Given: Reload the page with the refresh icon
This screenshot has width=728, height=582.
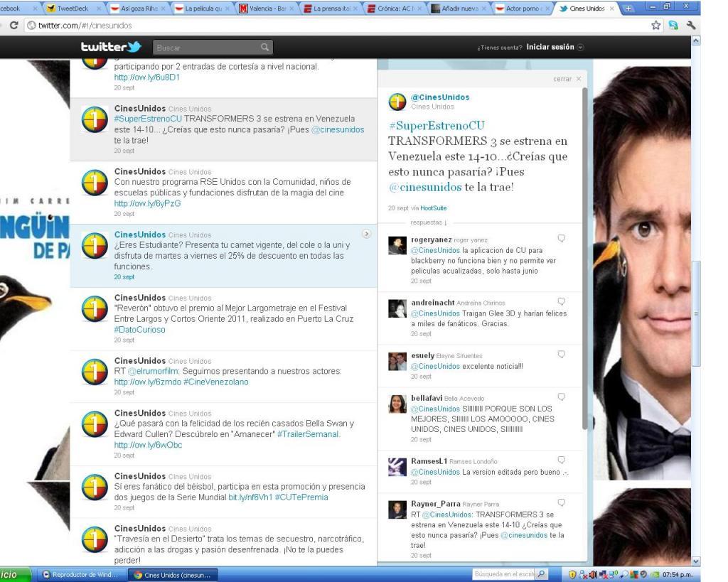Looking at the screenshot, I should 14,26.
